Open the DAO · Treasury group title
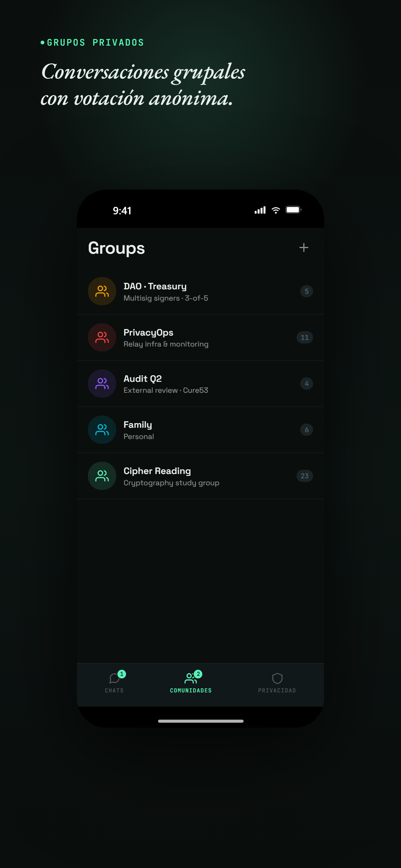401x868 pixels. click(x=155, y=286)
